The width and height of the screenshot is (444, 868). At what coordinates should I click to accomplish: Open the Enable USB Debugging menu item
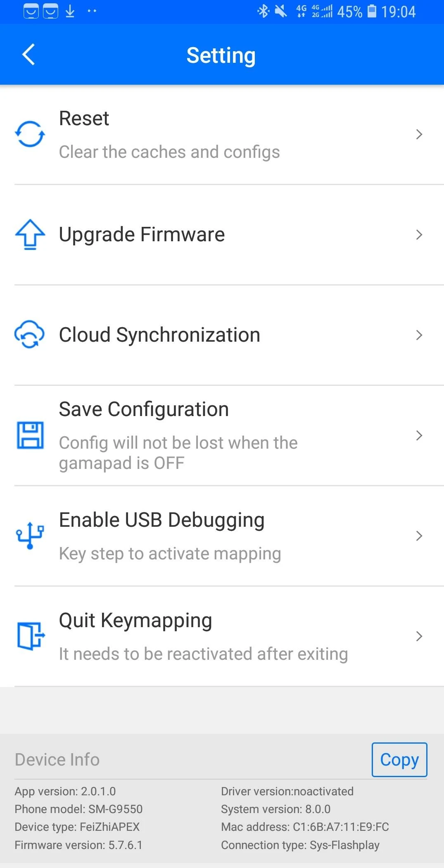click(161, 520)
